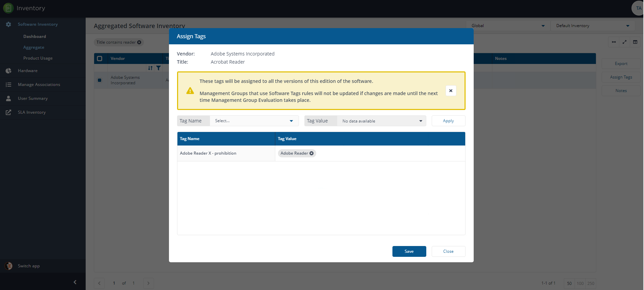The height and width of the screenshot is (290, 644).
Task: Click the Vendor column sort icon
Action: [150, 68]
